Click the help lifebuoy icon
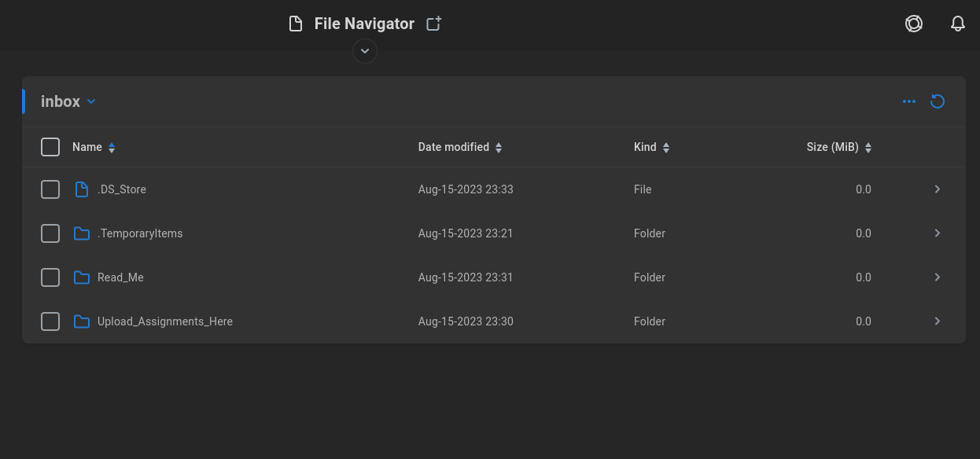The height and width of the screenshot is (459, 980). coord(914,24)
